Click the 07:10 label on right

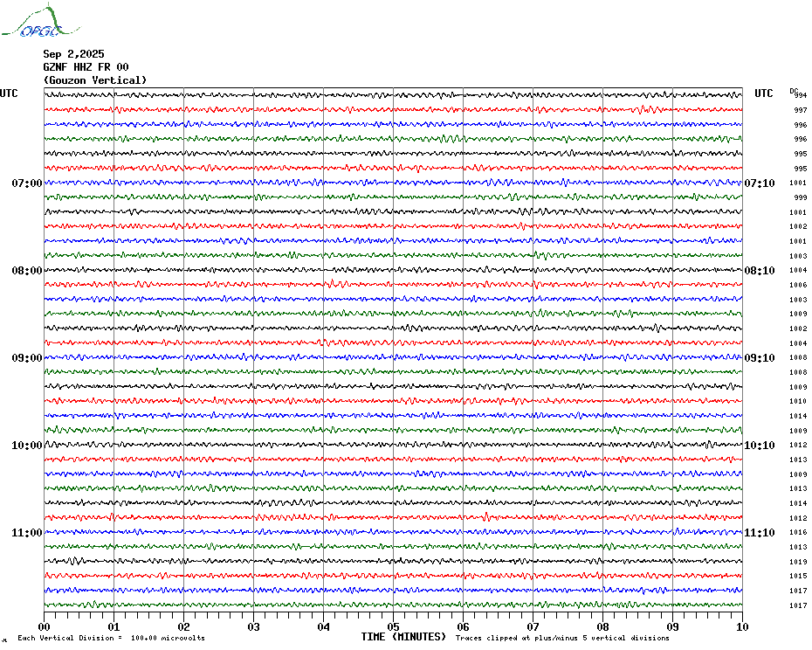(760, 183)
